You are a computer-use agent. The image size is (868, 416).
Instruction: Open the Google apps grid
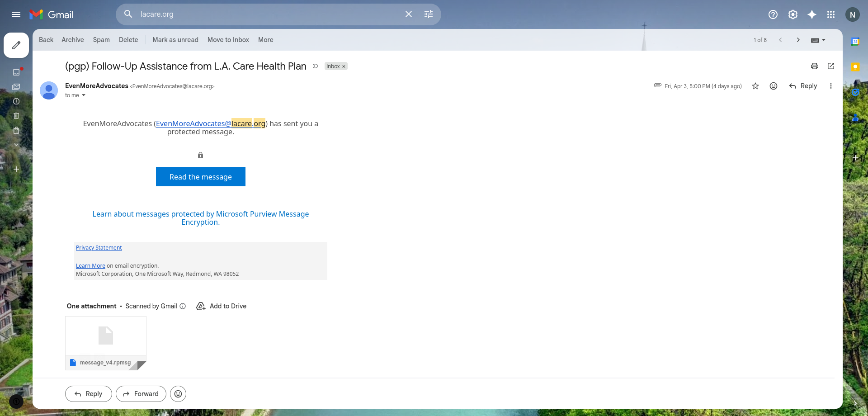tap(831, 14)
